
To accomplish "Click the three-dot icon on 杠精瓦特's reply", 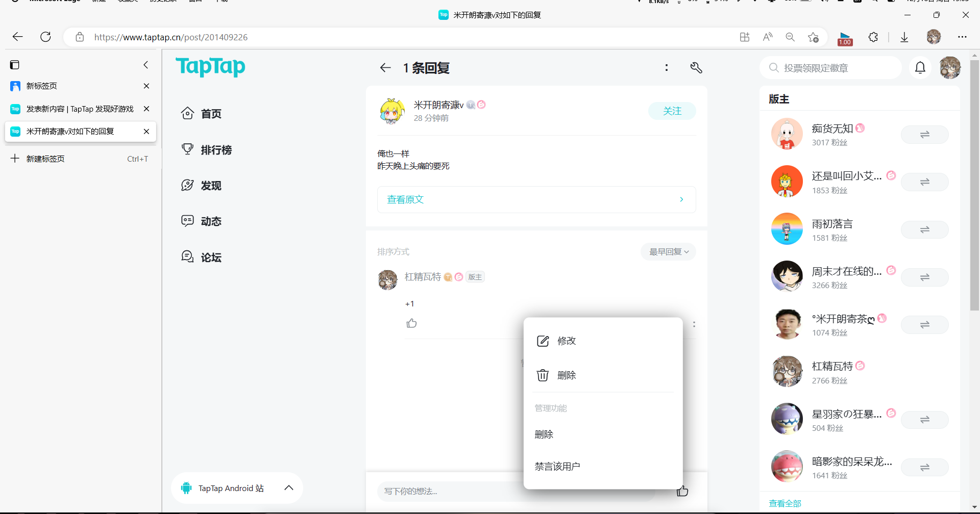I will [x=694, y=324].
